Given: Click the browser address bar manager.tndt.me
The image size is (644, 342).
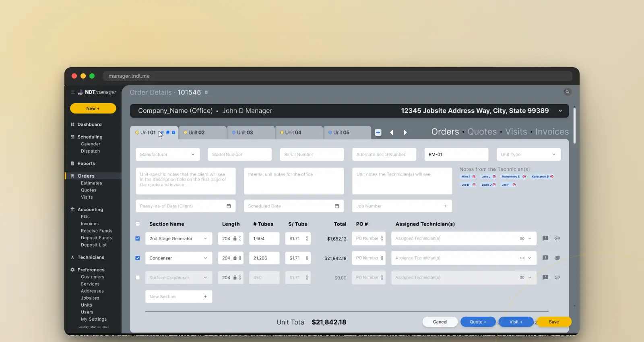Looking at the screenshot, I should point(337,76).
